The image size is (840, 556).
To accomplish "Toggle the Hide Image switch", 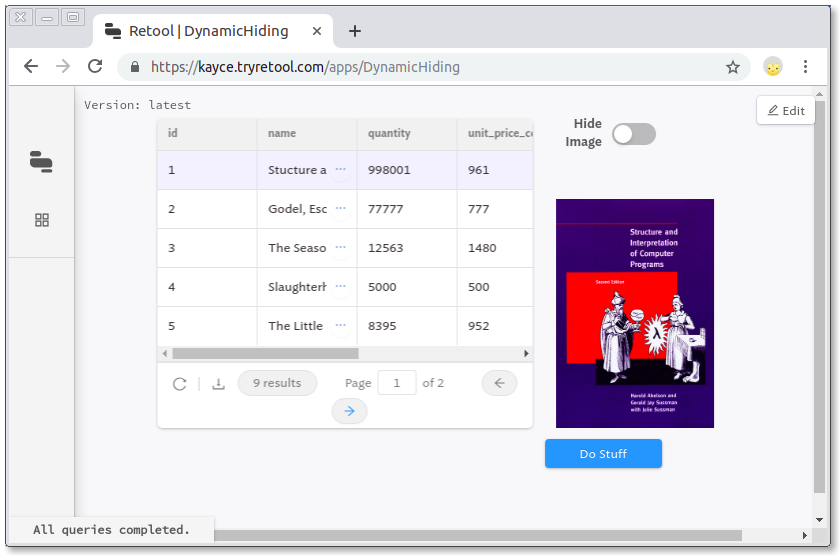I will [634, 134].
